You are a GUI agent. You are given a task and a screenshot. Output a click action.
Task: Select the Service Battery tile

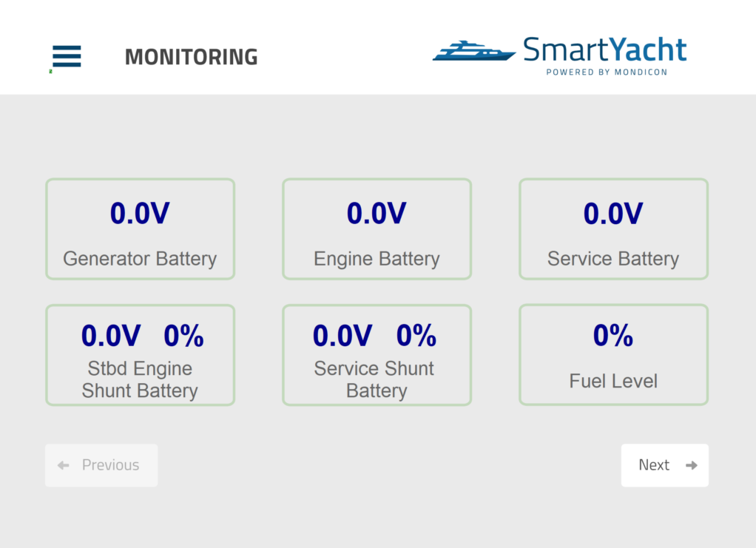(x=613, y=229)
